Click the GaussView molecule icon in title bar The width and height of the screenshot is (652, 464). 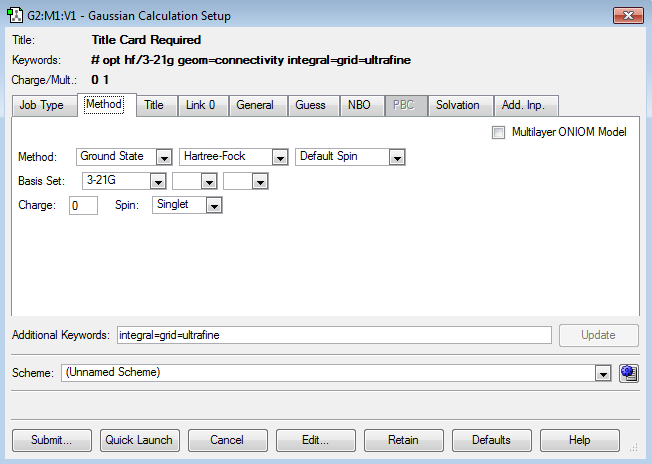coord(15,15)
